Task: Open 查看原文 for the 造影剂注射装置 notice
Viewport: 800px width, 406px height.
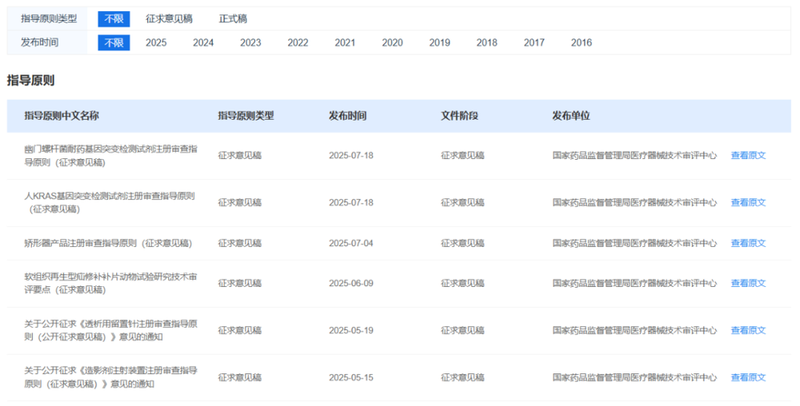Action: [x=748, y=377]
